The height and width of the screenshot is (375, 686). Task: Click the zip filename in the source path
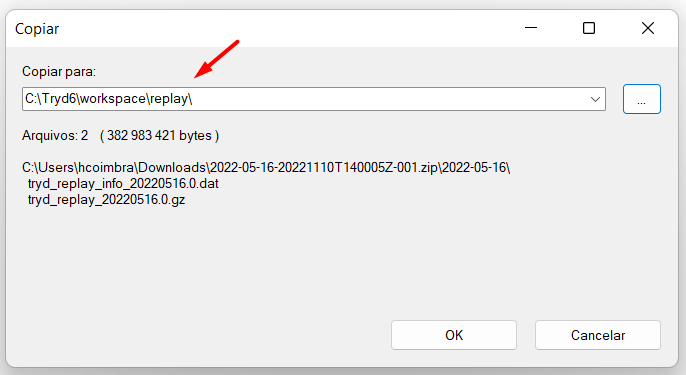click(324, 168)
